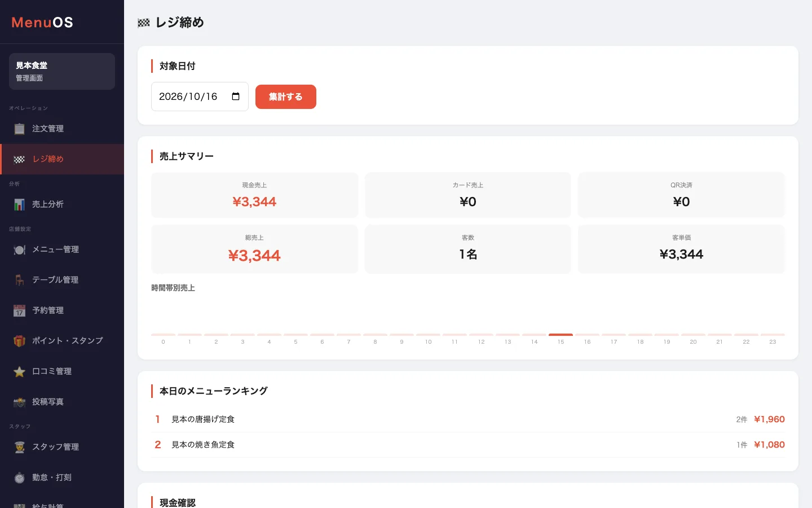Select レジ締め in the sidebar

tap(62, 159)
